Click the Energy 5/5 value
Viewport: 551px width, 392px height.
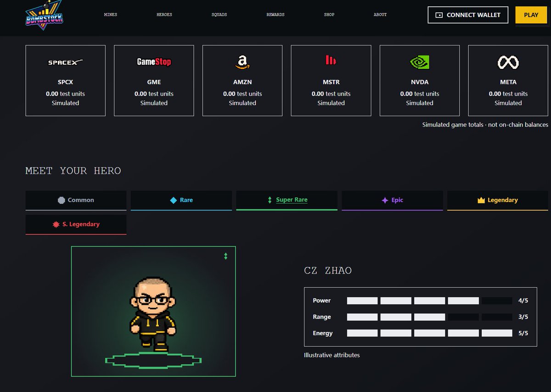[x=523, y=333]
